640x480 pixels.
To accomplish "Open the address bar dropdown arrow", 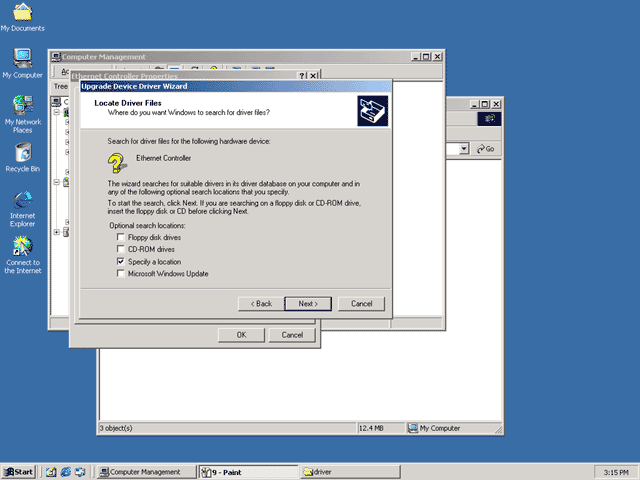I will (x=464, y=149).
